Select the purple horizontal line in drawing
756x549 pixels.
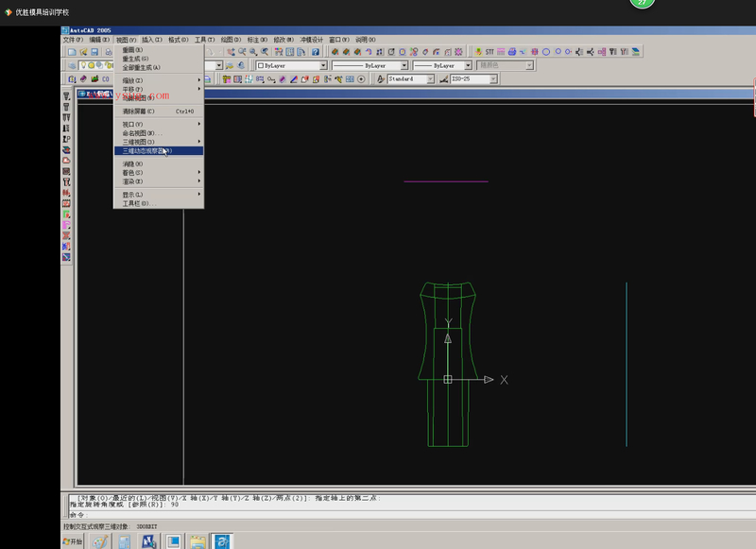click(446, 181)
